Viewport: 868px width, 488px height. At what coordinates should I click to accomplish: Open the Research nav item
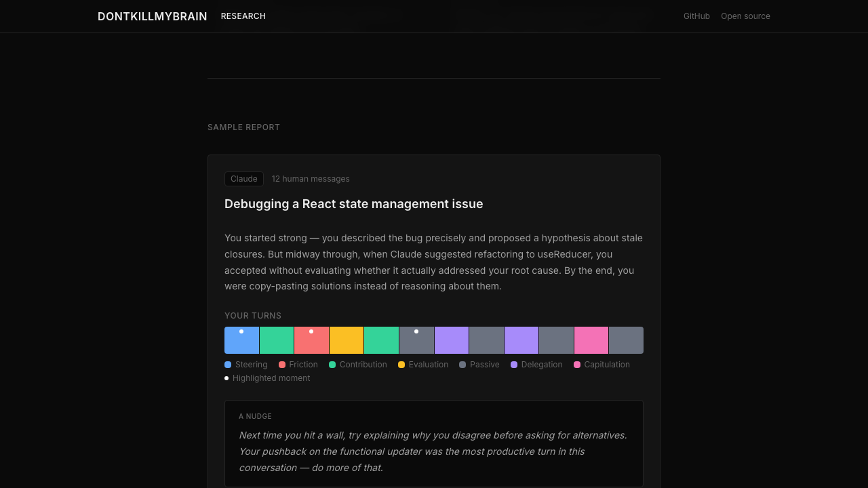click(243, 16)
